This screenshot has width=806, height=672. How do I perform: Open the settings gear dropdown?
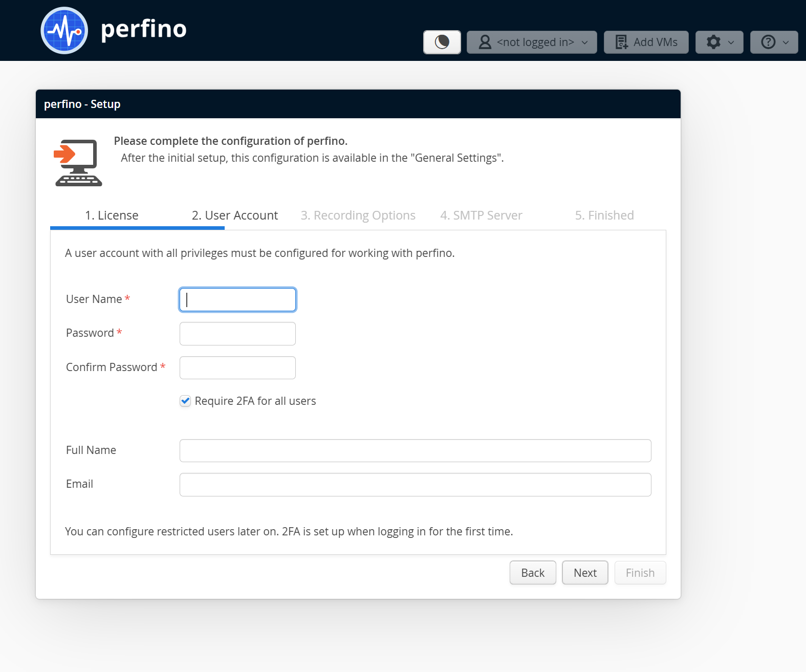click(x=719, y=42)
